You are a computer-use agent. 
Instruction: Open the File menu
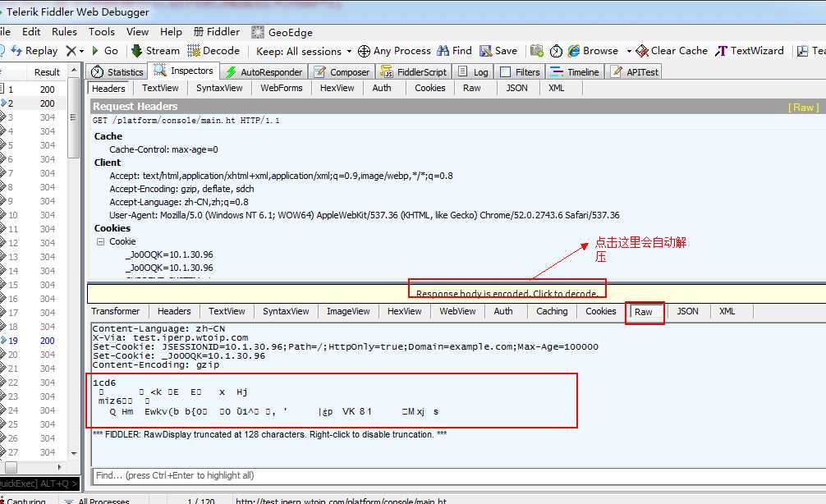5,31
